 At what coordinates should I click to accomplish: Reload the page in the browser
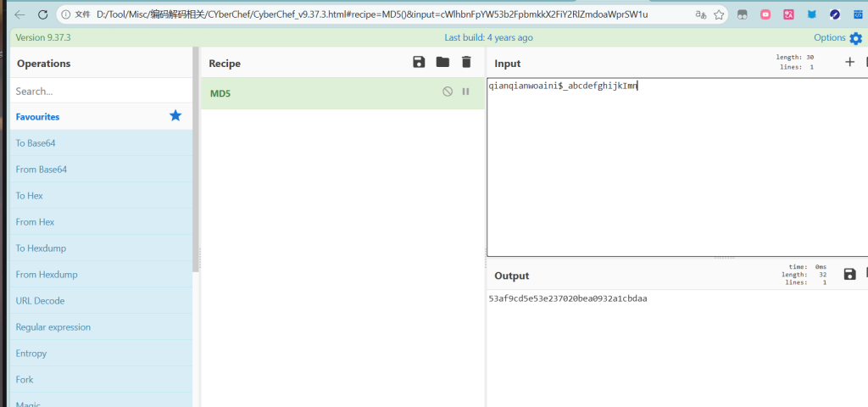42,14
